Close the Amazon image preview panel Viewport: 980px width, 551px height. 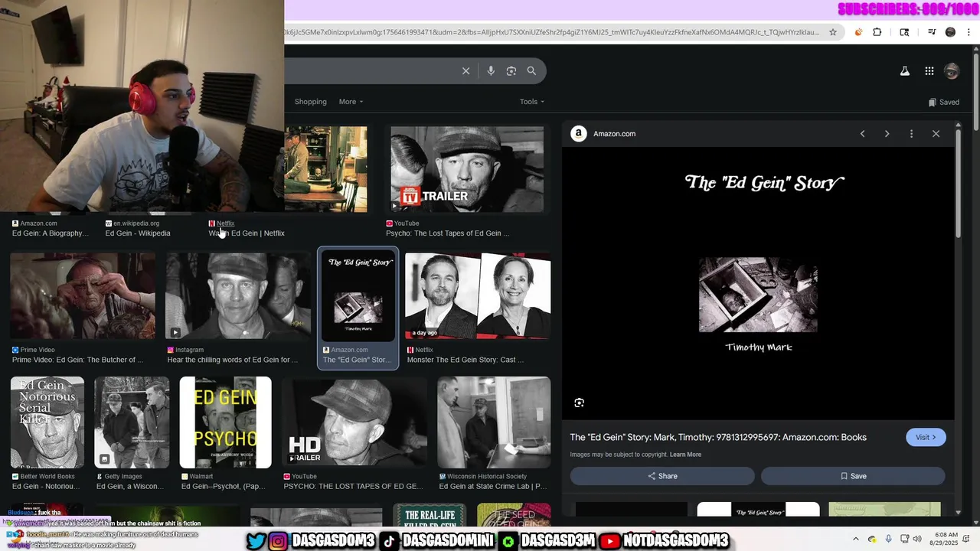[936, 134]
